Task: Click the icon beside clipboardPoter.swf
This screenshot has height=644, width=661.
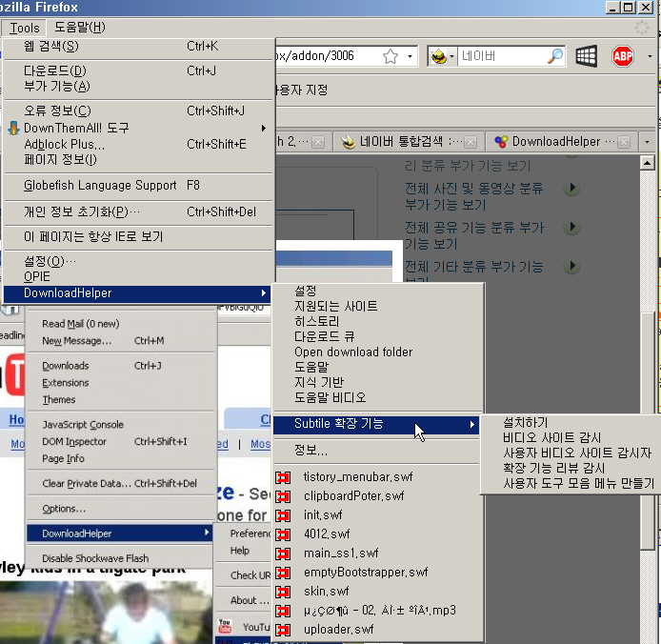Action: click(283, 496)
